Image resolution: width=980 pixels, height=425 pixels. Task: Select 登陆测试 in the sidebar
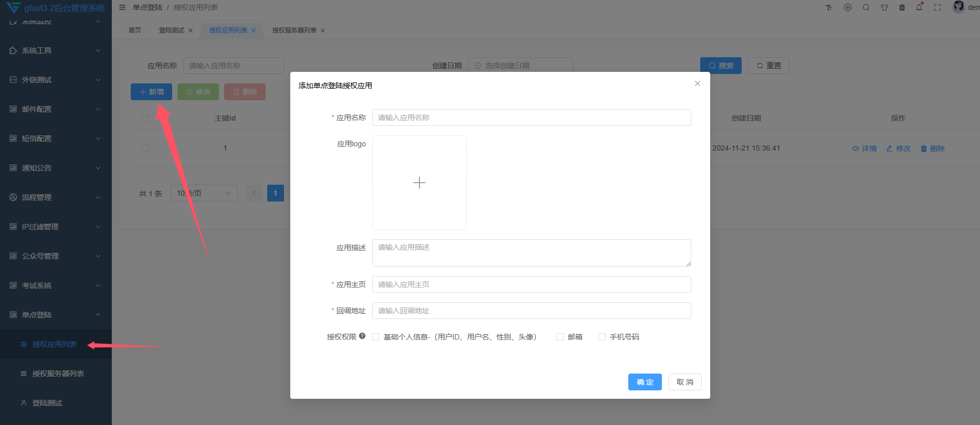pos(47,403)
